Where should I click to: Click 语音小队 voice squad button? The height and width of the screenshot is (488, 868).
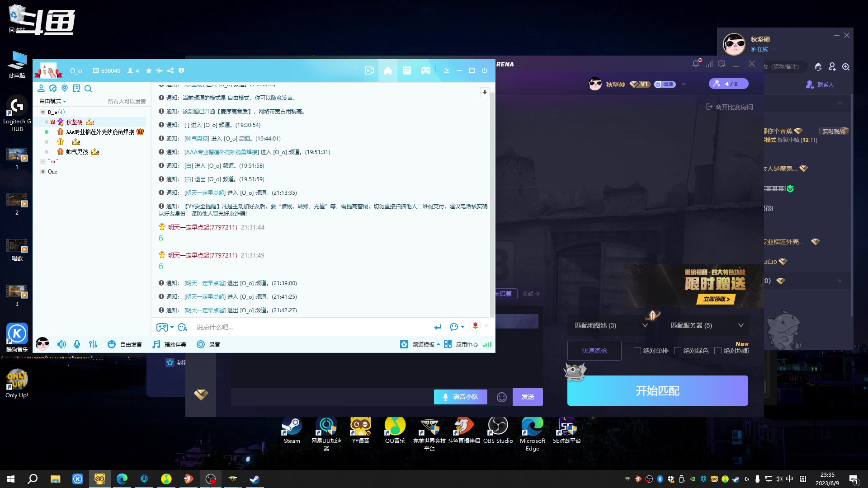coord(461,397)
